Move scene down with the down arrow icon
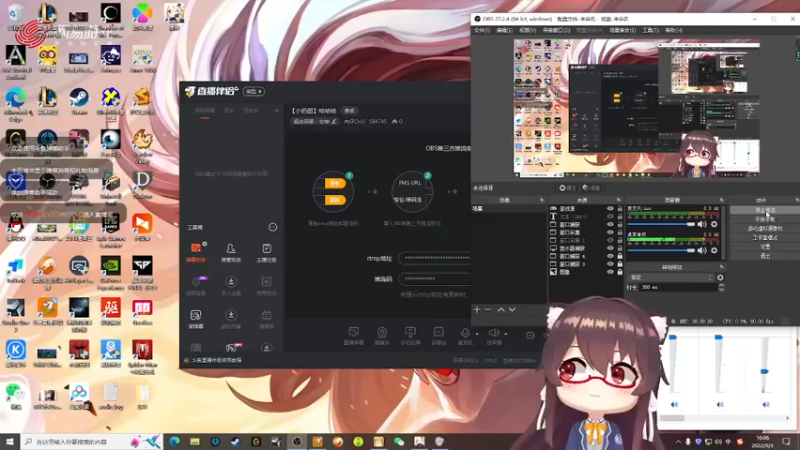The image size is (800, 450). point(512,309)
